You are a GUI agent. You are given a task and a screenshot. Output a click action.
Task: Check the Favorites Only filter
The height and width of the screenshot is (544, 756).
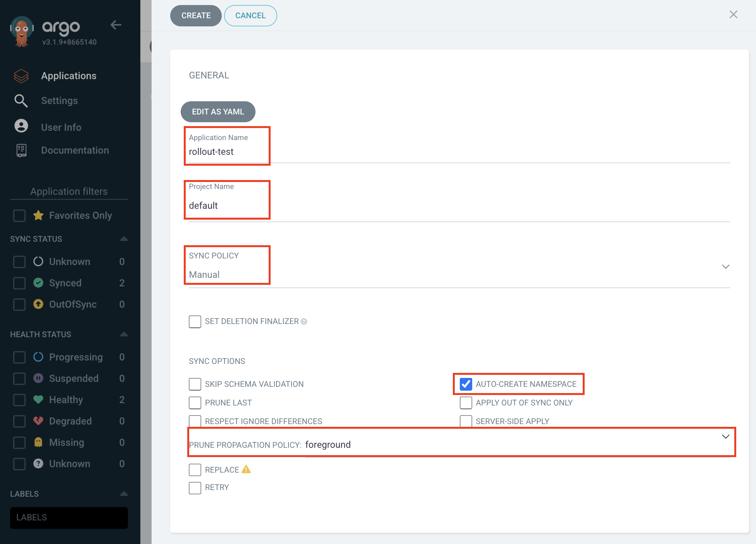[x=19, y=216]
